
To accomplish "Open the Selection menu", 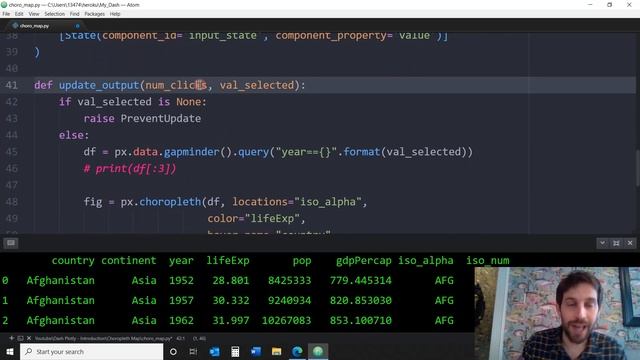I will click(x=54, y=14).
